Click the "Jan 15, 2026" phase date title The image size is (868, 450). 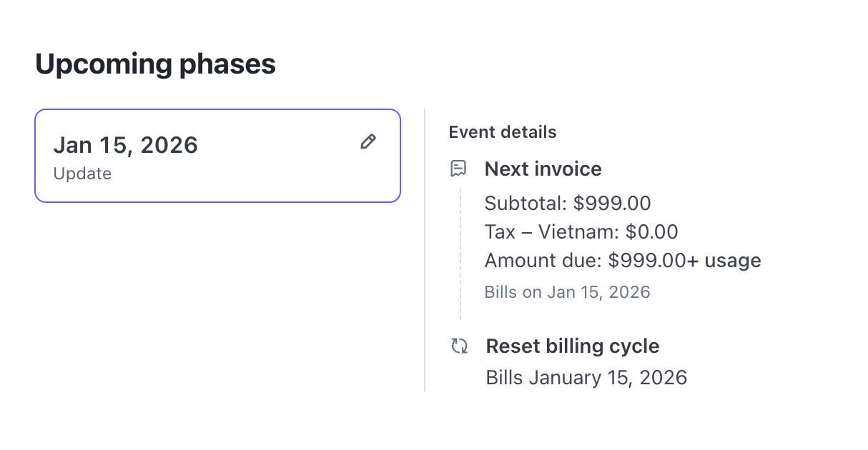126,145
